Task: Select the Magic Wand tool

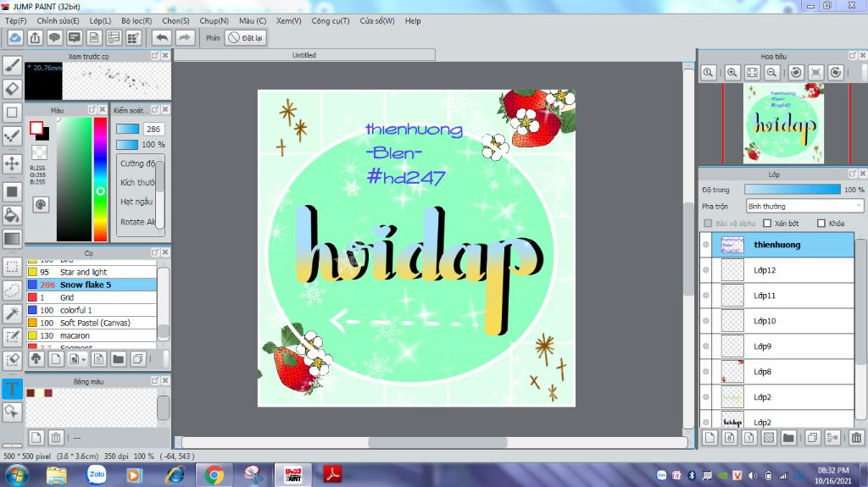Action: pos(12,313)
